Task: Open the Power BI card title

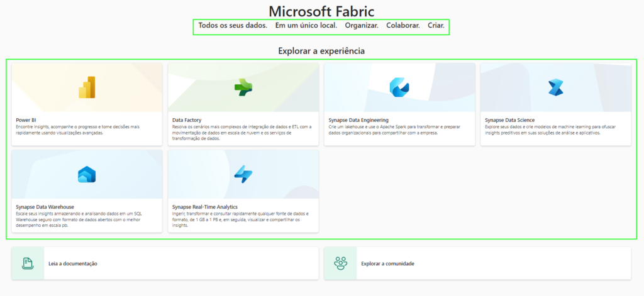Action: [26, 120]
